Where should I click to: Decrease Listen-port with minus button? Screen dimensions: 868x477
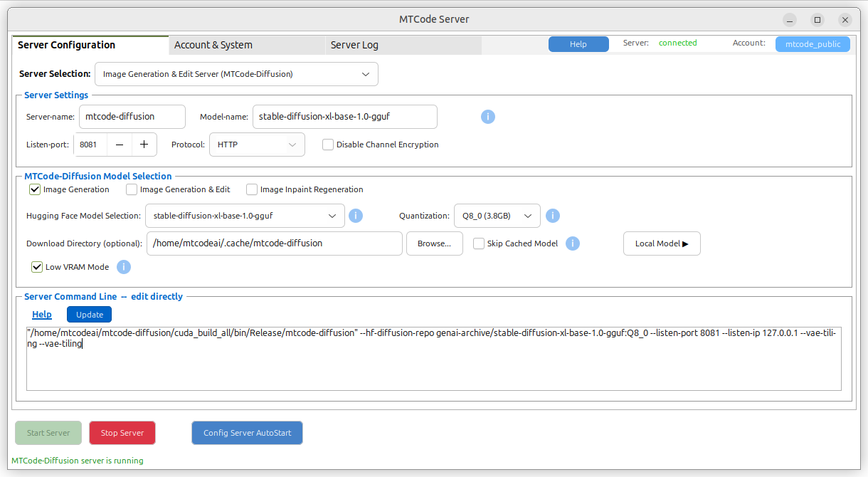pos(120,145)
